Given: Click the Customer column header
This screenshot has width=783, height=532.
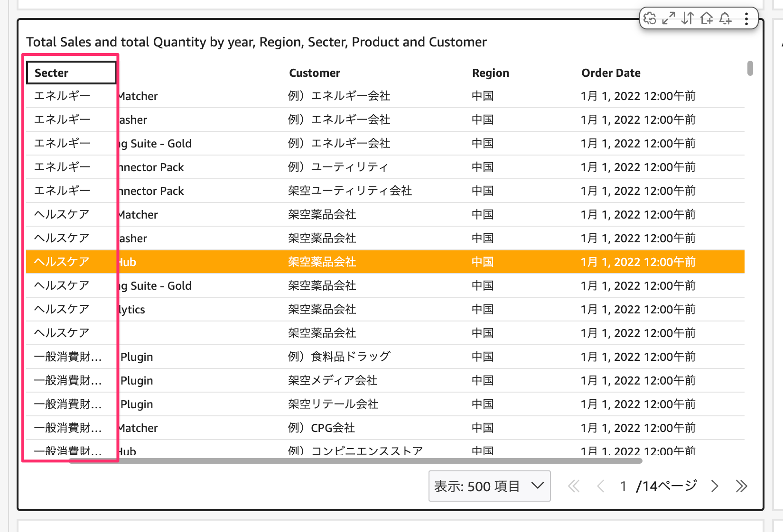Looking at the screenshot, I should 315,73.
